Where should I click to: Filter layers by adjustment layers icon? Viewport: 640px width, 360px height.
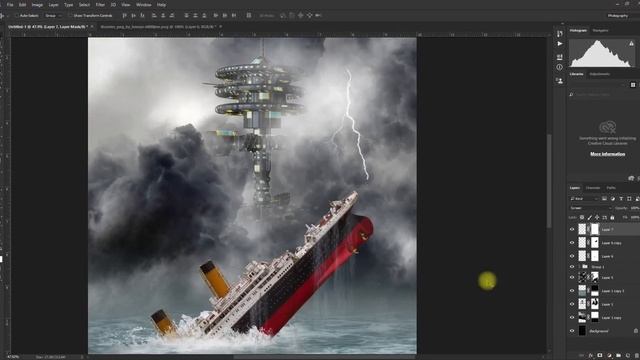tap(613, 199)
